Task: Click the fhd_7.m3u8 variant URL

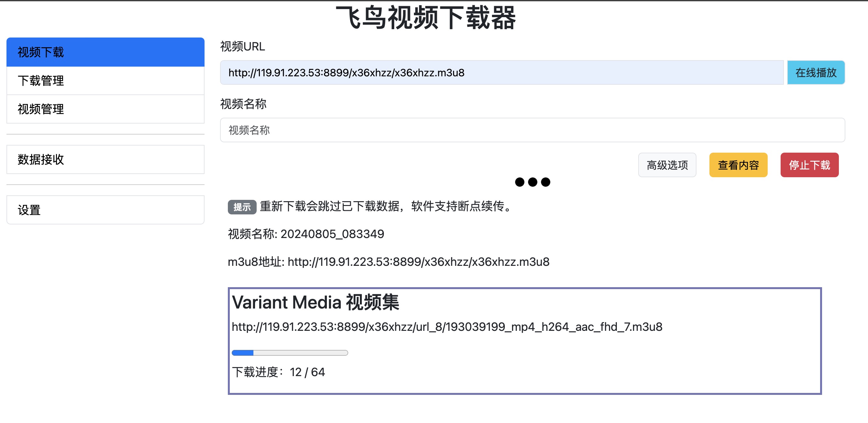Action: [x=447, y=327]
